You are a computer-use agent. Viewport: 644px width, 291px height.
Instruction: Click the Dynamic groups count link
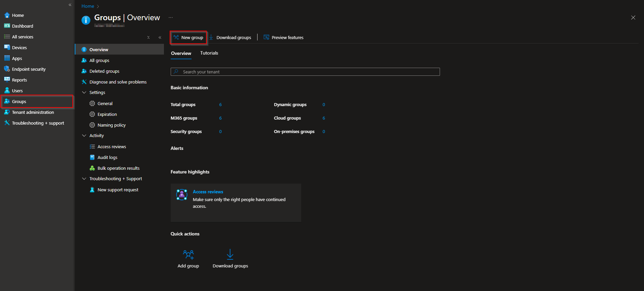pyautogui.click(x=324, y=105)
